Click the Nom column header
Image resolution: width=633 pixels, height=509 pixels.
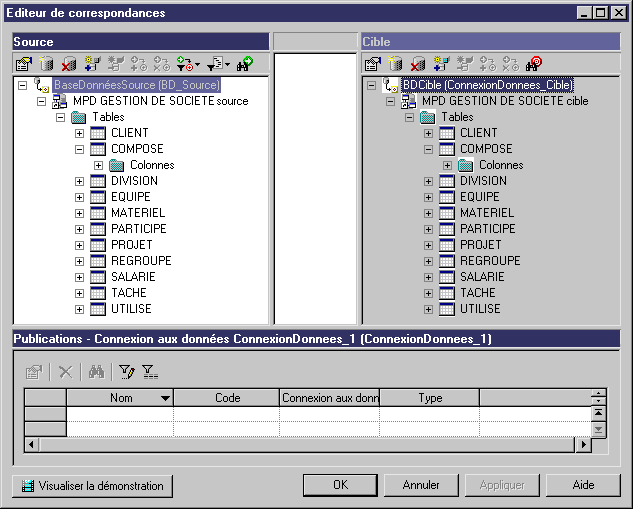[x=120, y=398]
